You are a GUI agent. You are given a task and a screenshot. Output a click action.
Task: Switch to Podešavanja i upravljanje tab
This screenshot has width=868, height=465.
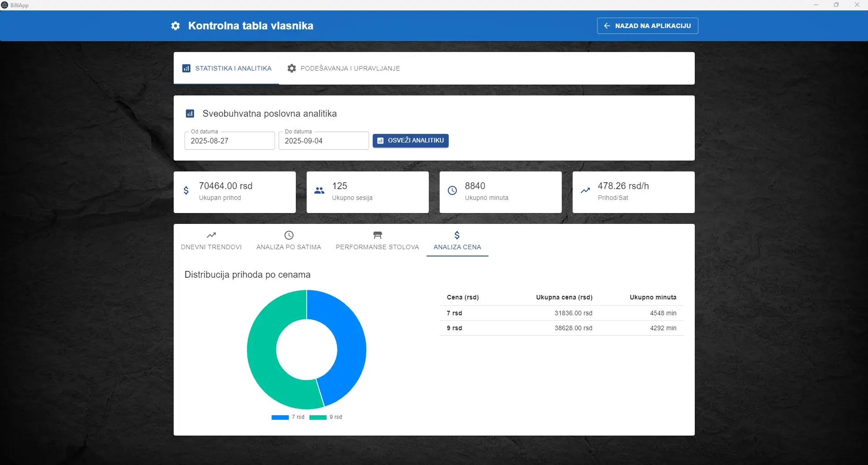click(x=343, y=68)
